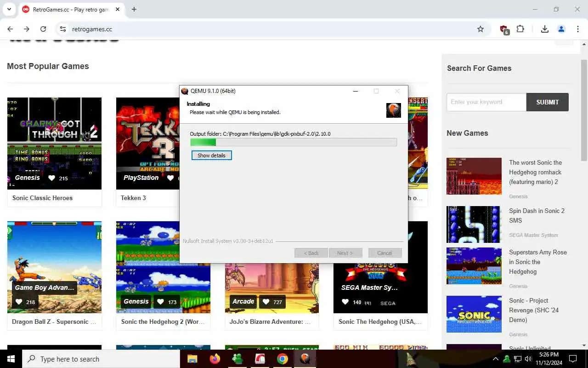The height and width of the screenshot is (368, 588).
Task: Open the Tekken 3 title link
Action: coord(133,198)
